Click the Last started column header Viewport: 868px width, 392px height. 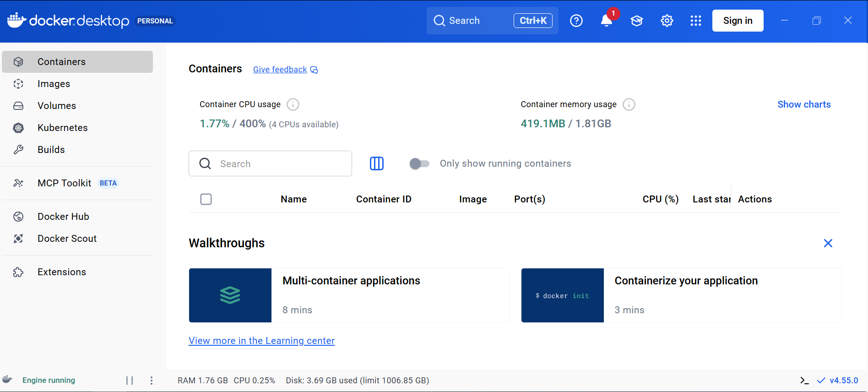711,199
